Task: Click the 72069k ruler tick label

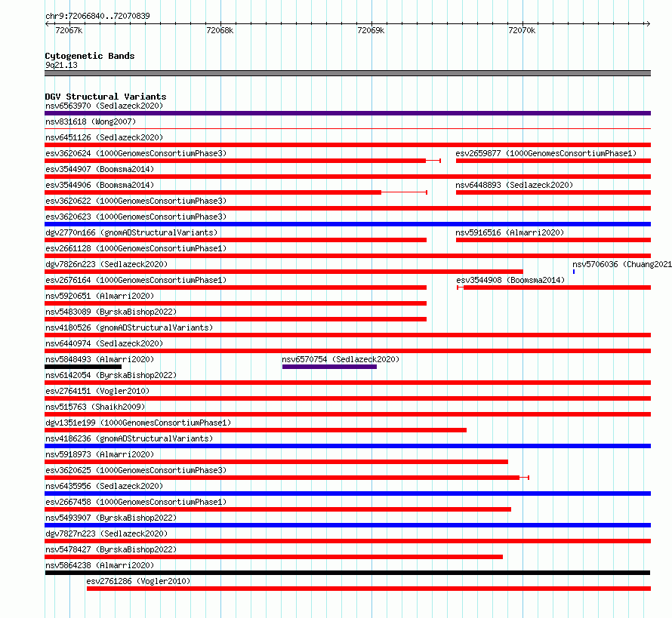Action: pos(371,30)
